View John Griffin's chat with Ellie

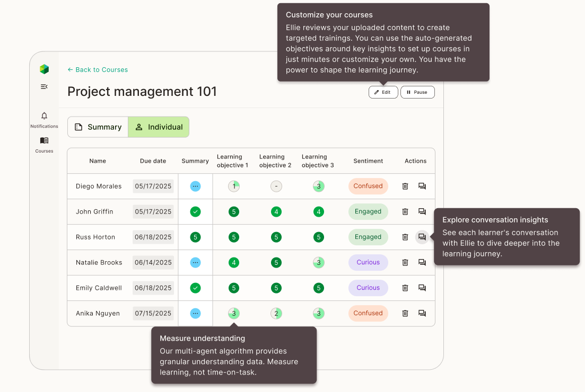click(x=422, y=211)
